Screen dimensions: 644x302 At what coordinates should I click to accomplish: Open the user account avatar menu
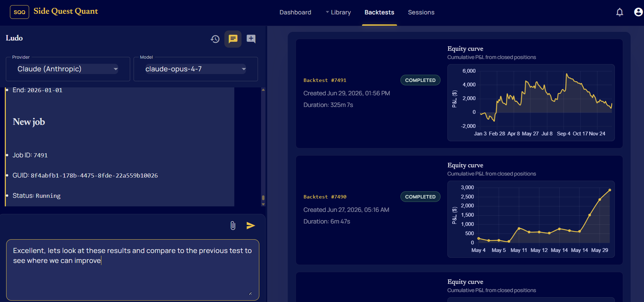click(638, 12)
